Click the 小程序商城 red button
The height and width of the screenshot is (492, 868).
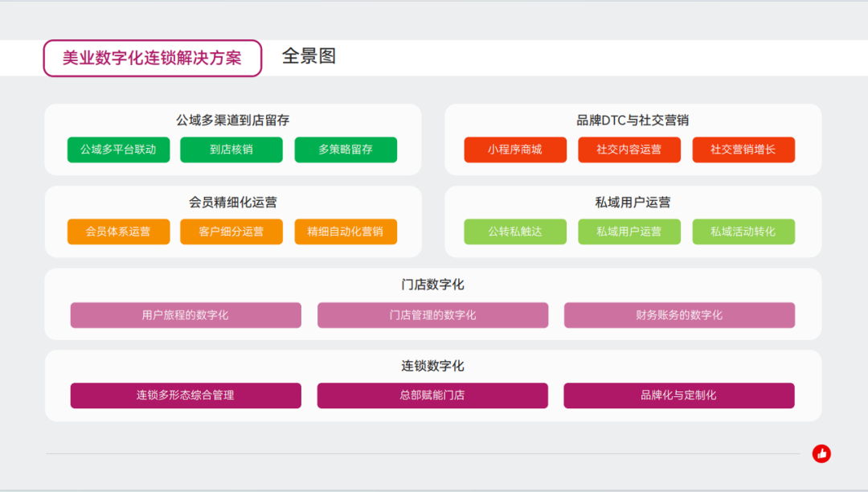(515, 150)
